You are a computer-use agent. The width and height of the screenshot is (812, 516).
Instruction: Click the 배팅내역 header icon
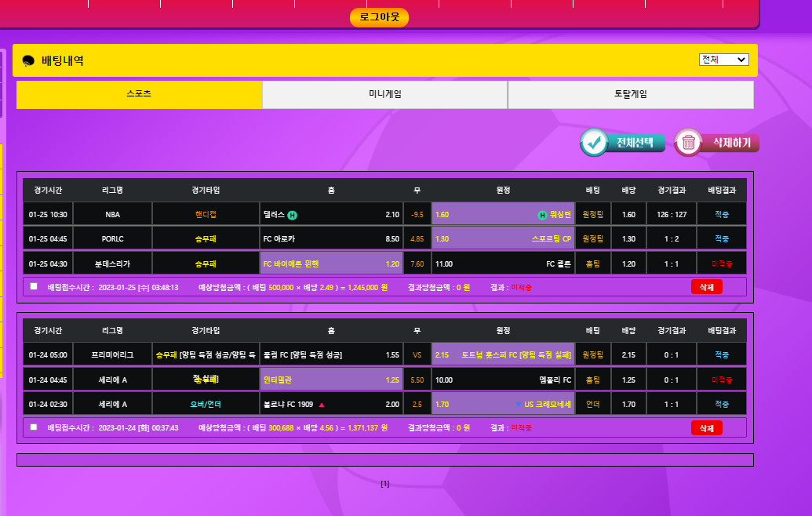pyautogui.click(x=28, y=60)
